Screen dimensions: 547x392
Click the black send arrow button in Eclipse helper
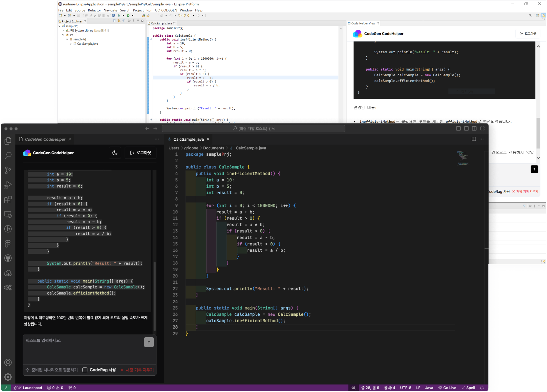pos(534,169)
